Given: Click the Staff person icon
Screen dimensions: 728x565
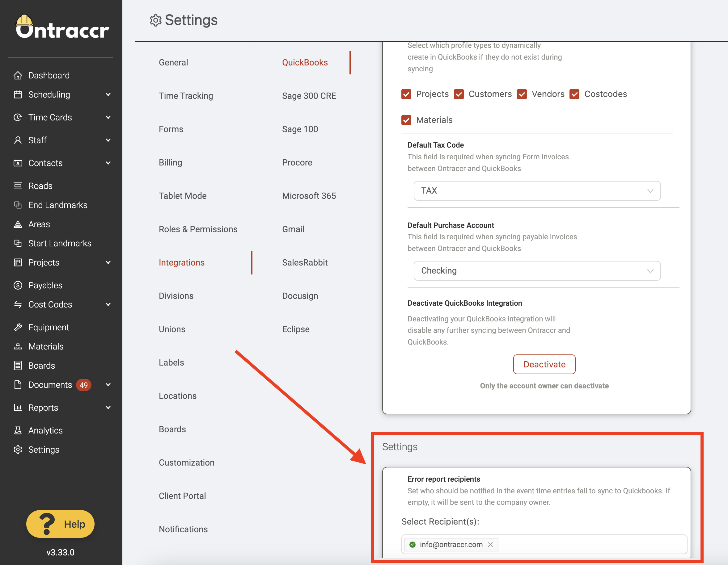Looking at the screenshot, I should pyautogui.click(x=18, y=140).
